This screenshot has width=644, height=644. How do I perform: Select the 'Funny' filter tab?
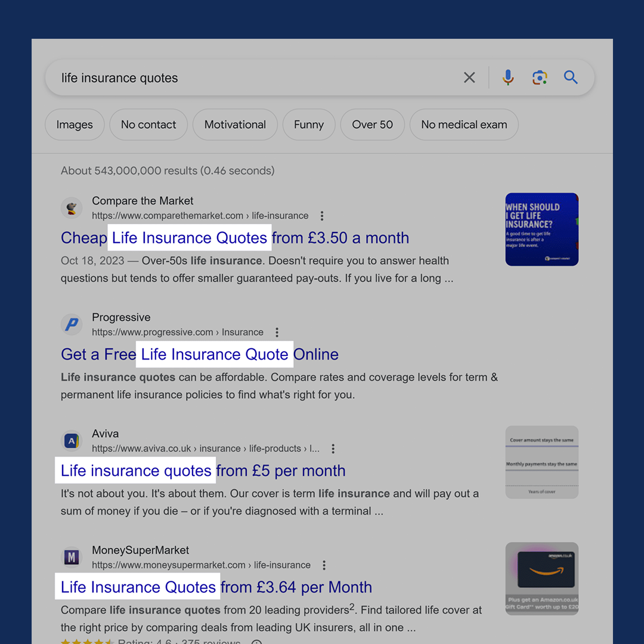[309, 125]
